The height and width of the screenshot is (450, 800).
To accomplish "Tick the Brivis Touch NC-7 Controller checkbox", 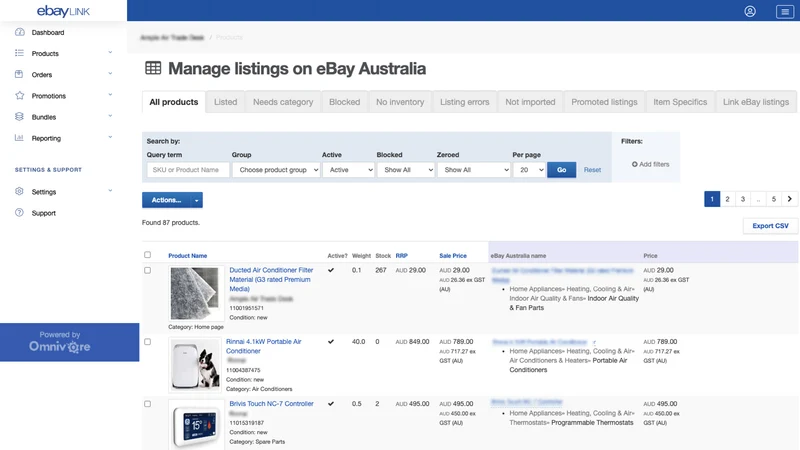I will click(147, 404).
